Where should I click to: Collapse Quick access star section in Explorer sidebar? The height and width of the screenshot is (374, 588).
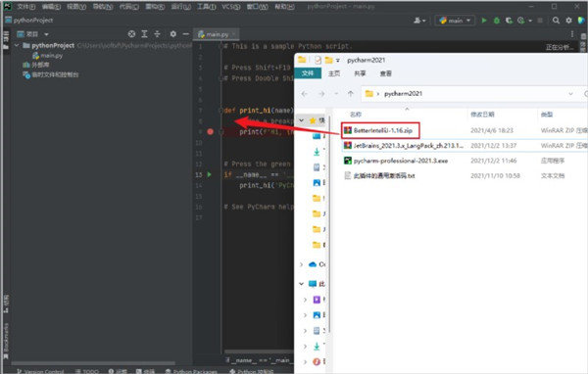coord(301,120)
